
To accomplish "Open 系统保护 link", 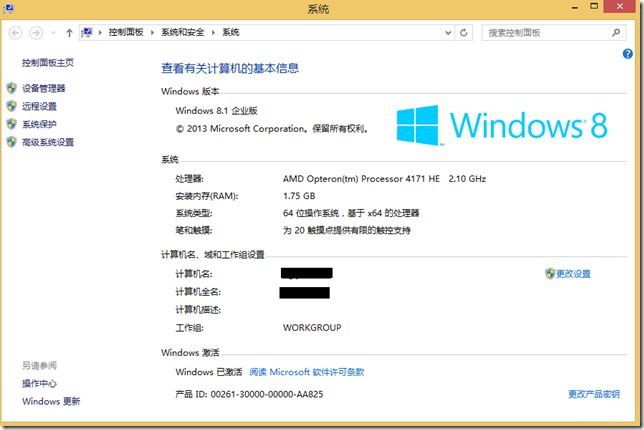I will [39, 124].
